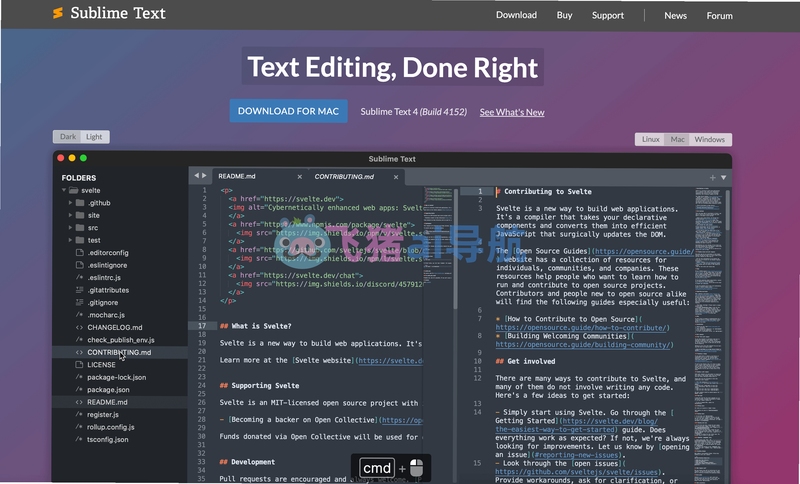
Task: Expand the site folder
Action: (70, 215)
